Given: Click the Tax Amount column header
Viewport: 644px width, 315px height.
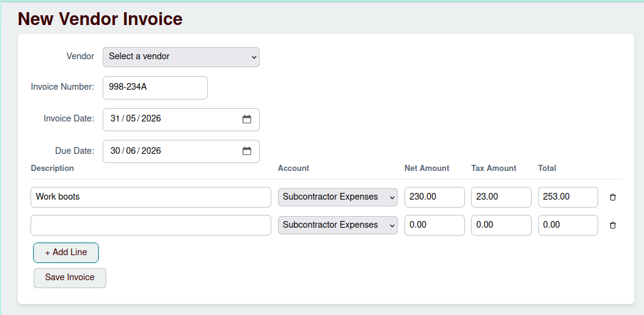Looking at the screenshot, I should click(494, 168).
